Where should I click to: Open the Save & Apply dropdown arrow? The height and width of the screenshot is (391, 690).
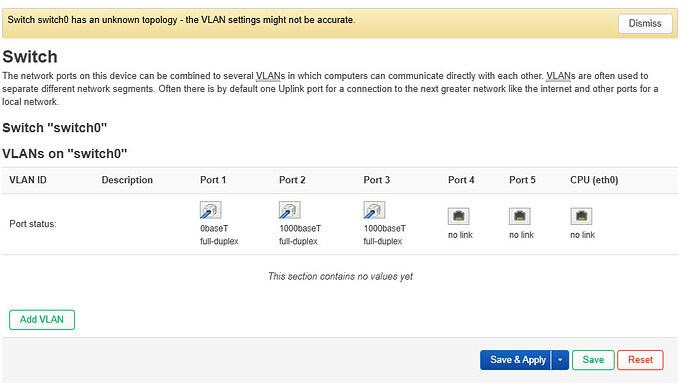click(560, 360)
